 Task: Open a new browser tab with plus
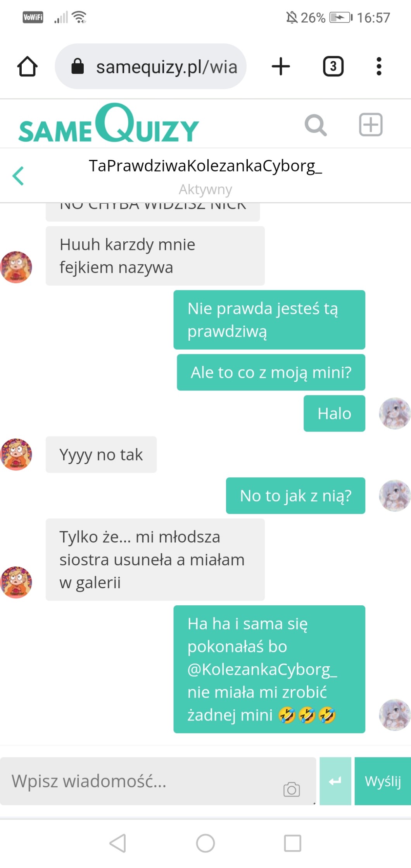[x=281, y=66]
